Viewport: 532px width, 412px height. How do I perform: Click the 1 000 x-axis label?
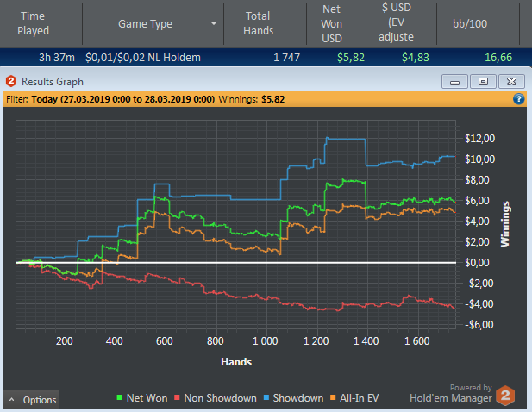[266, 340]
